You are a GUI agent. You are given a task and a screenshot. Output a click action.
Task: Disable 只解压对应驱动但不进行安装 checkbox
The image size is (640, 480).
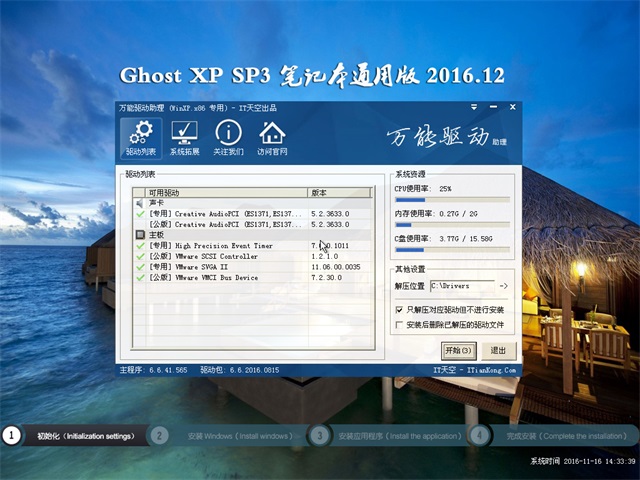click(400, 311)
